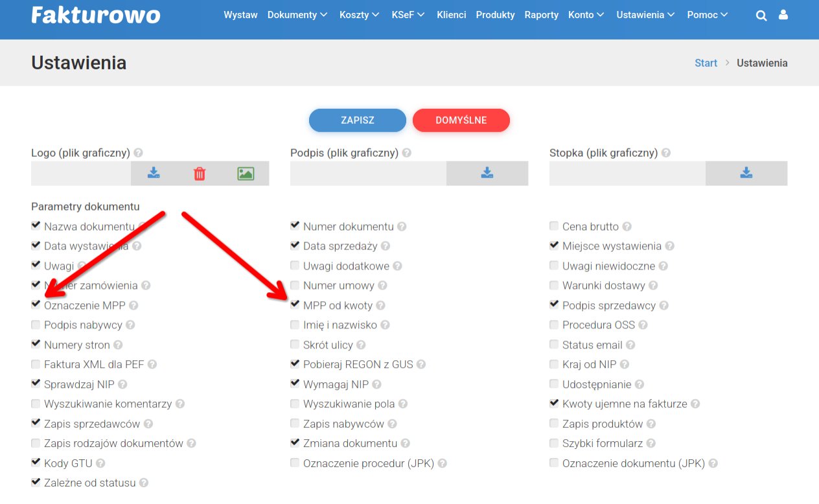
Task: Follow the Start breadcrumb link
Action: [x=706, y=63]
